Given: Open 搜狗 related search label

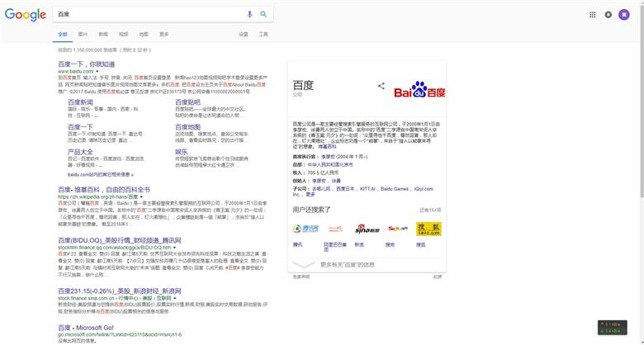Looking at the screenshot, I should (391, 245).
